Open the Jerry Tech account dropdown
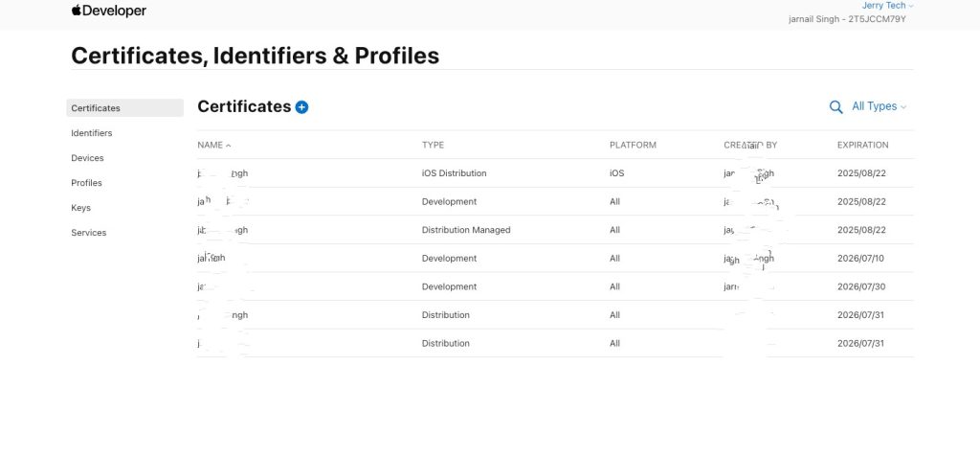This screenshot has width=980, height=457. (887, 6)
